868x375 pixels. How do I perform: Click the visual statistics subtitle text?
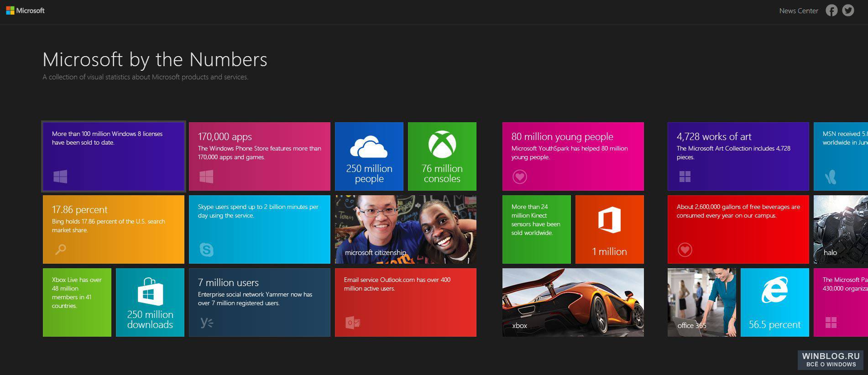[145, 77]
